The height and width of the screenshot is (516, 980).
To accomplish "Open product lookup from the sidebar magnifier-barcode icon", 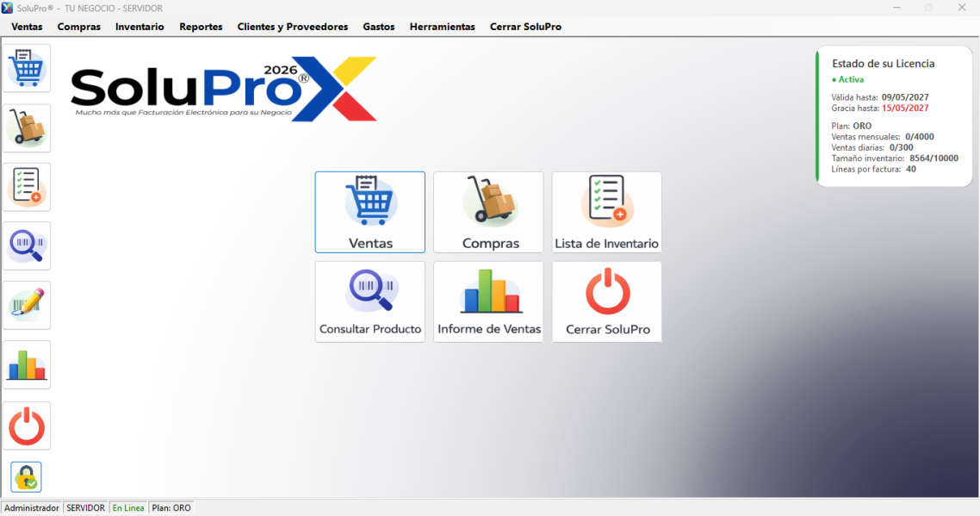I will coord(26,246).
